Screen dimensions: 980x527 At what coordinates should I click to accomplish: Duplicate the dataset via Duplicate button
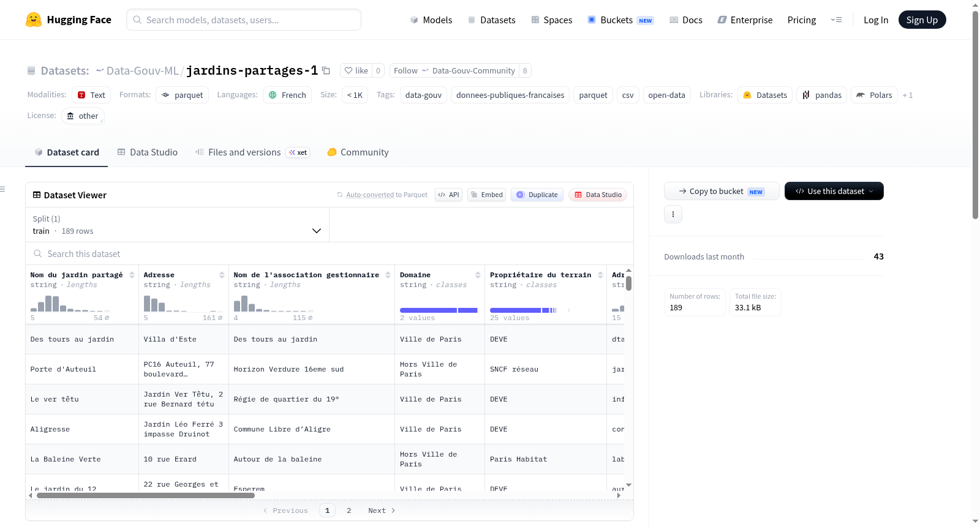[x=537, y=195]
